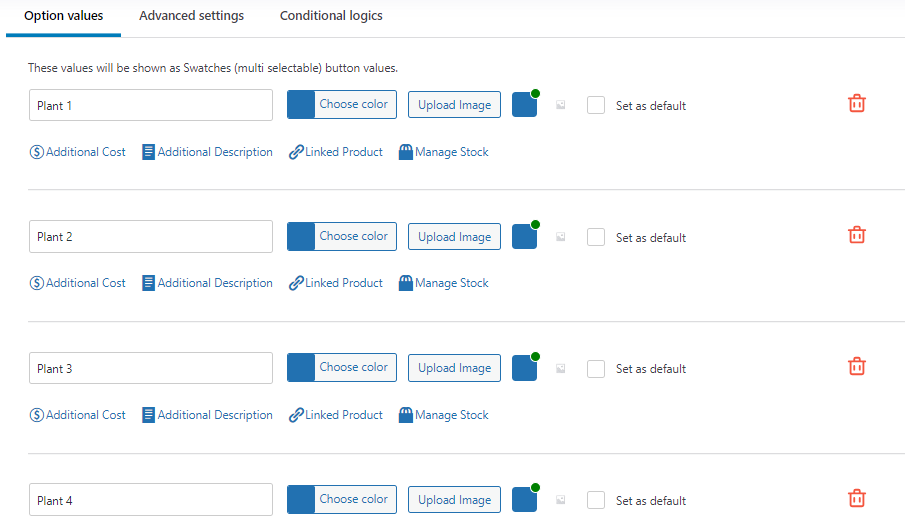
Task: Delete the Plant 1 option value
Action: point(857,104)
